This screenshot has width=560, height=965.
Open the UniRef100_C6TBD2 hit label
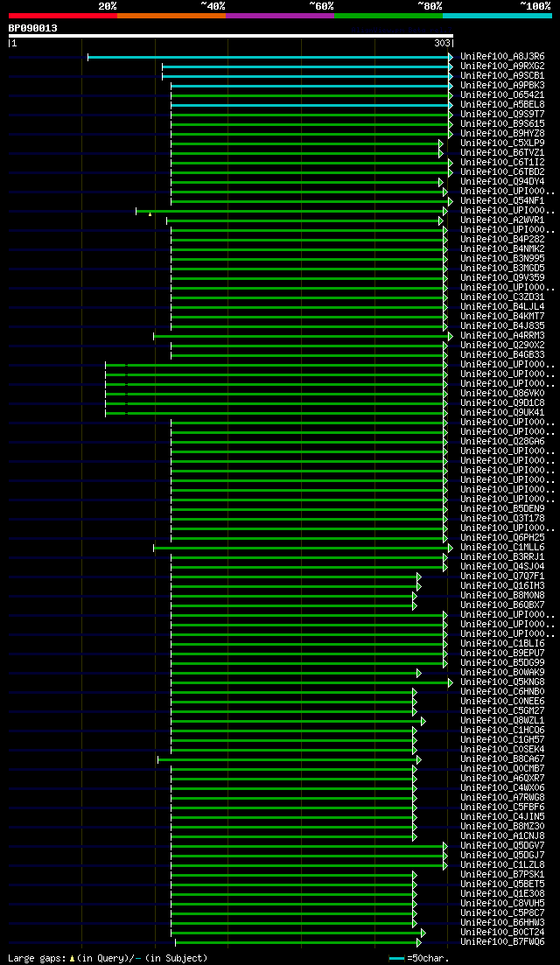coord(502,171)
